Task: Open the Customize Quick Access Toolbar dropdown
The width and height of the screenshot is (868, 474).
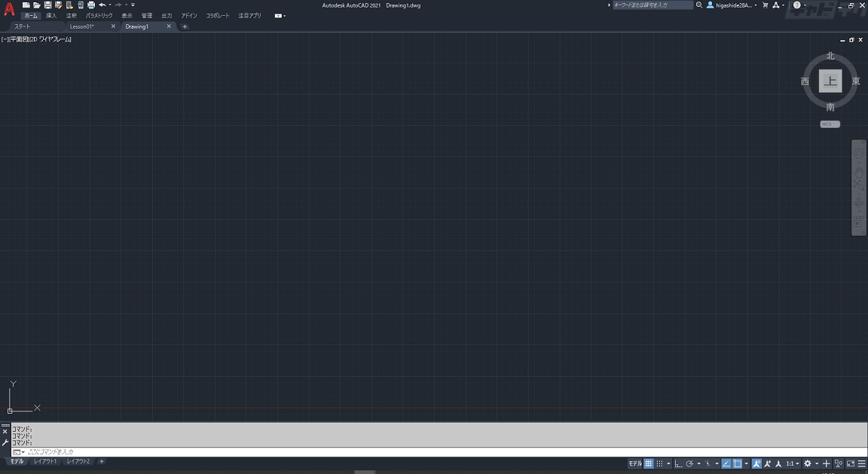Action: [133, 5]
